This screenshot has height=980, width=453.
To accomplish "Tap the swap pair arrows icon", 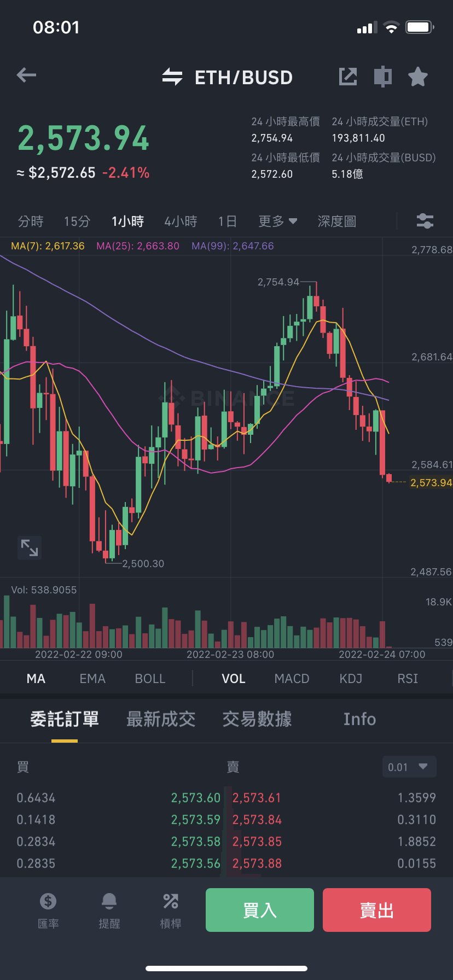I will pyautogui.click(x=172, y=77).
